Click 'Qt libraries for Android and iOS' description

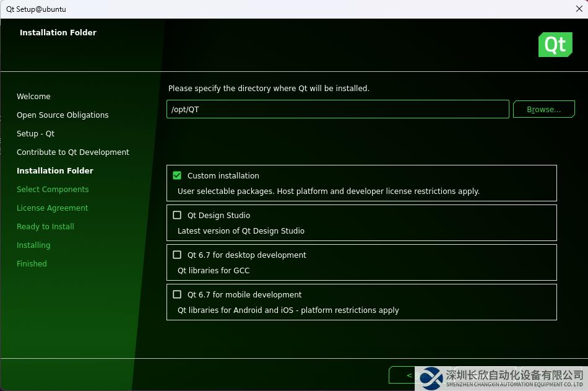pos(288,310)
